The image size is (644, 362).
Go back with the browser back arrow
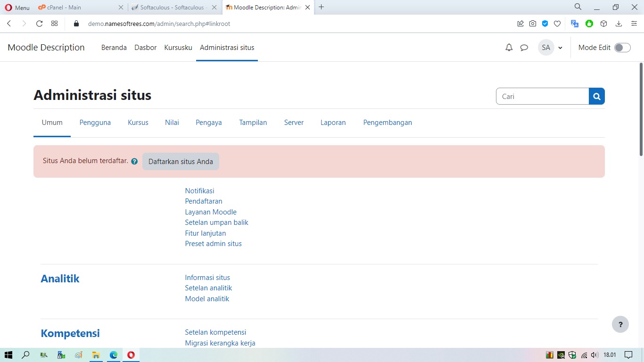(9, 24)
